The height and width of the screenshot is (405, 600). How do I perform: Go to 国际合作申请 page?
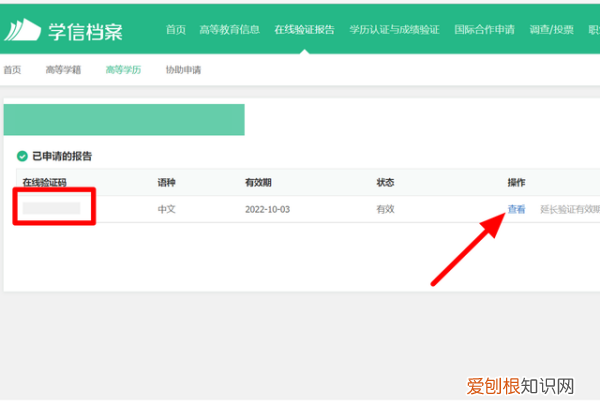(484, 29)
